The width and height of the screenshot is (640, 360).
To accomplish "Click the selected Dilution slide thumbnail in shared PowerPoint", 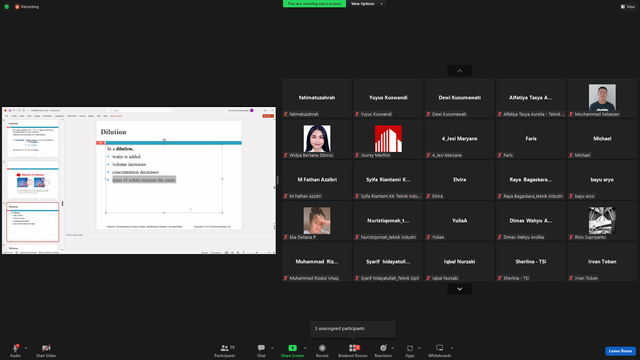I will [x=33, y=222].
